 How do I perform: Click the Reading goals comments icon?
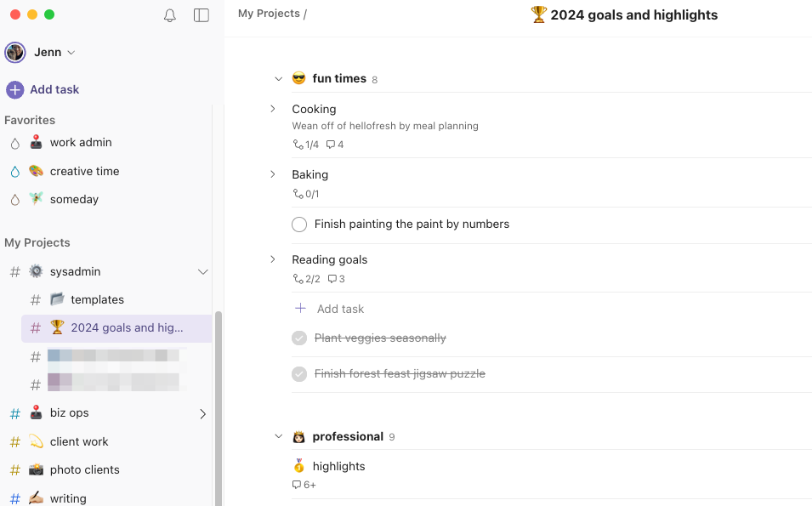(x=332, y=279)
